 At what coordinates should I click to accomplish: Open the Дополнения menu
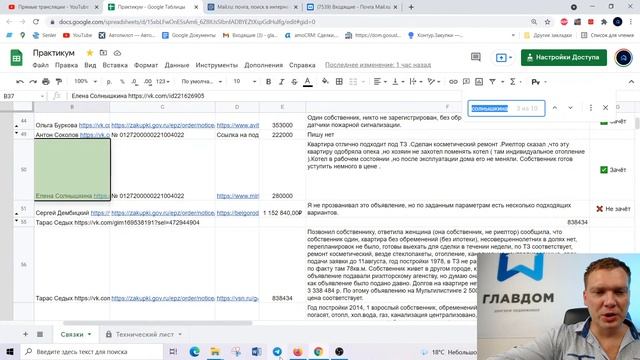[x=263, y=65]
